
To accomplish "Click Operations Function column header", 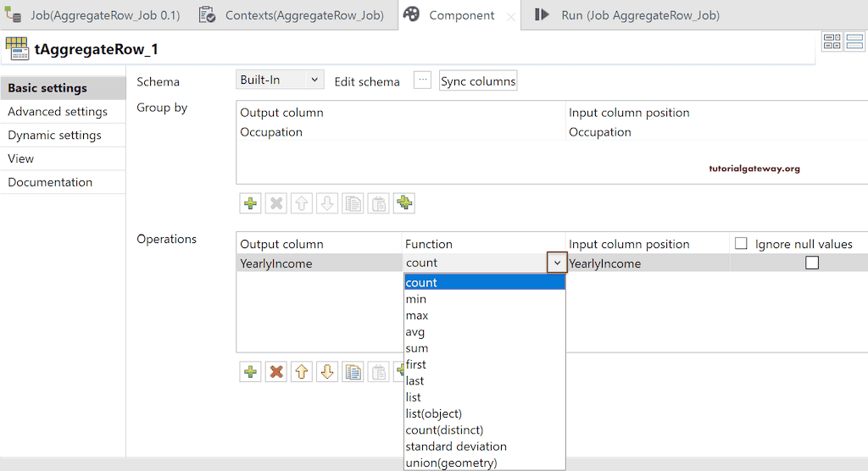I will pos(484,244).
